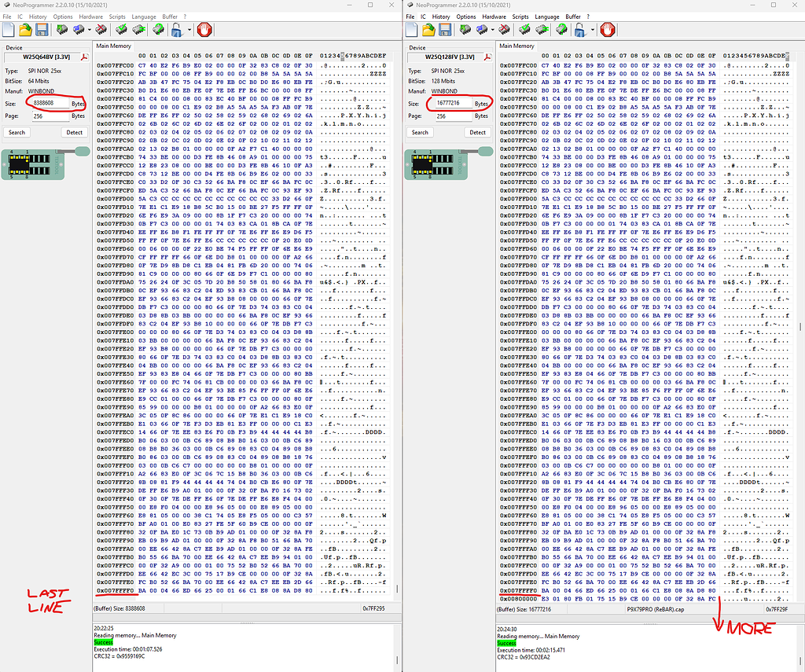Save buffer icon in right W25Q128FV window
Image resolution: width=805 pixels, height=672 pixels.
445,30
